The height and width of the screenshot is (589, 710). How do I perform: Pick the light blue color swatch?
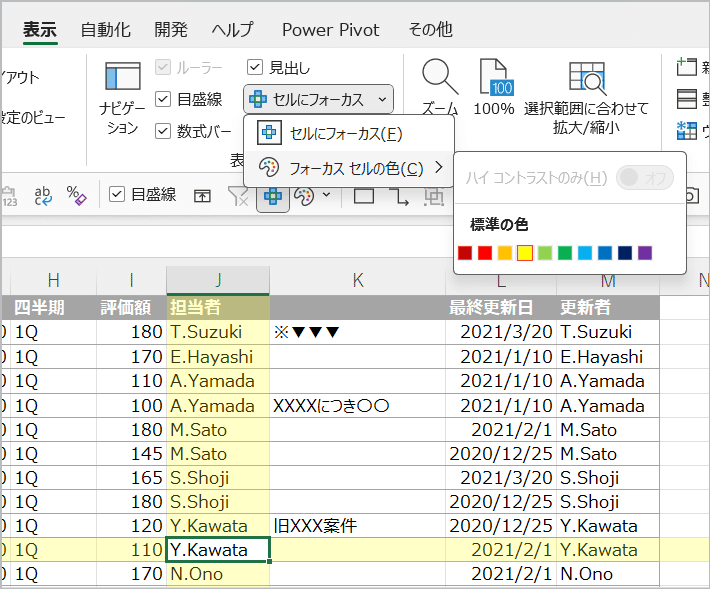pos(585,253)
